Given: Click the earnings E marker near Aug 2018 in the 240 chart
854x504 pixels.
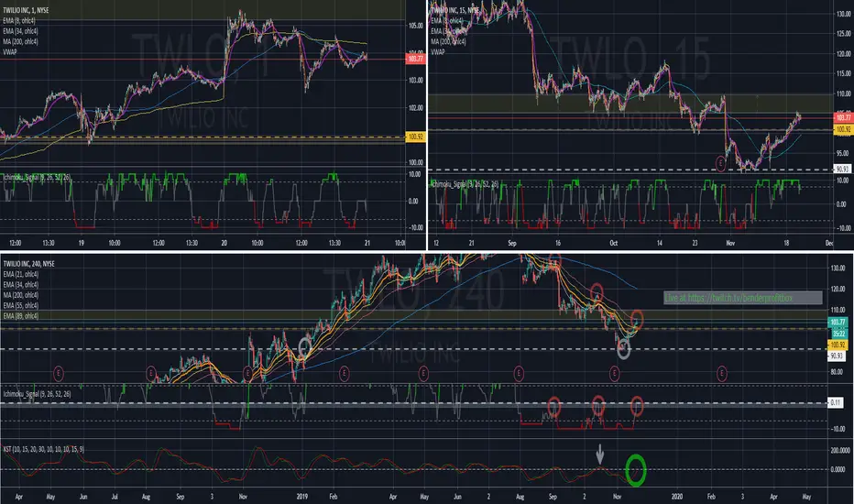Looking at the screenshot, I should 151,374.
